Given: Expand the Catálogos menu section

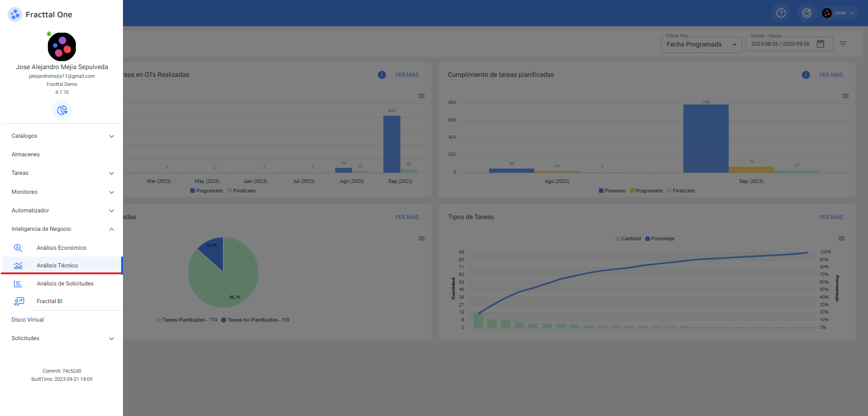Looking at the screenshot, I should pyautogui.click(x=62, y=136).
